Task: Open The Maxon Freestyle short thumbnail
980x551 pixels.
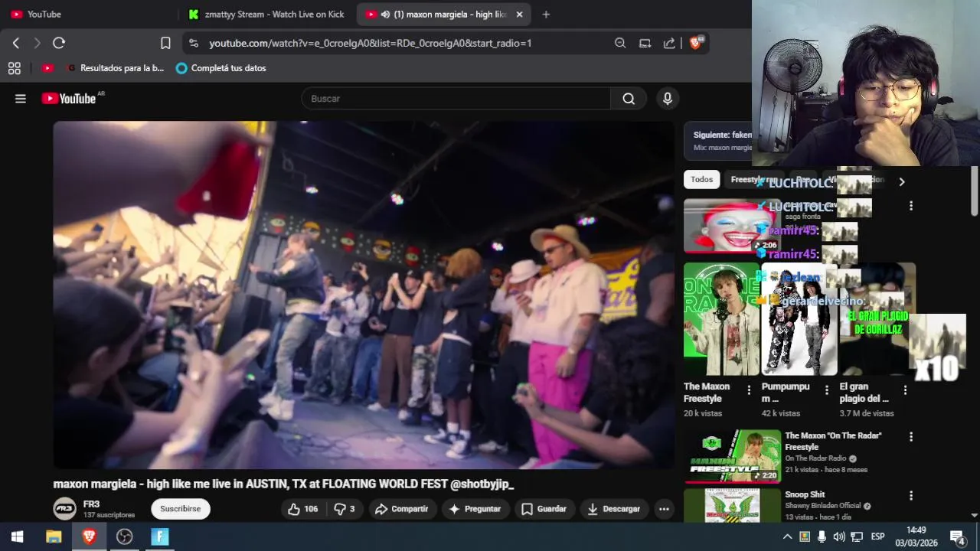Action: [x=721, y=319]
